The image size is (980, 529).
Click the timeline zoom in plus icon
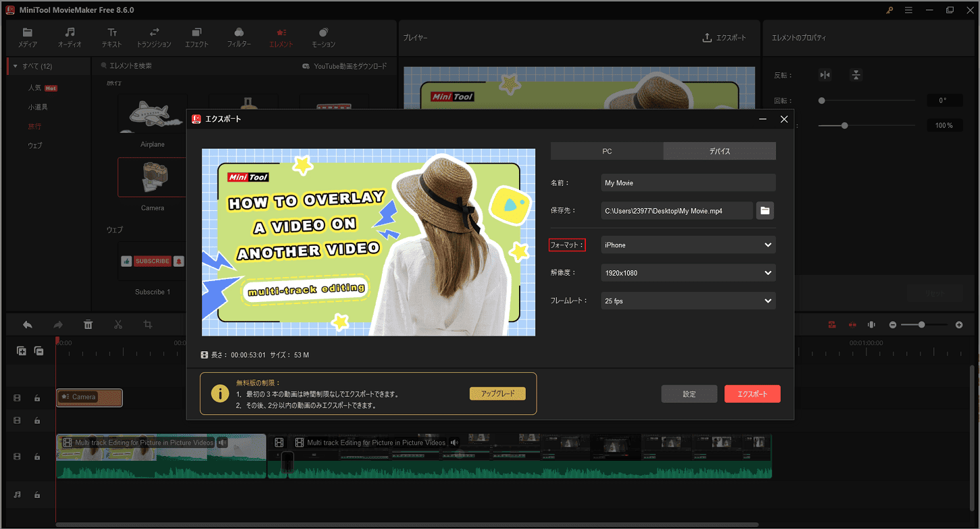point(959,325)
